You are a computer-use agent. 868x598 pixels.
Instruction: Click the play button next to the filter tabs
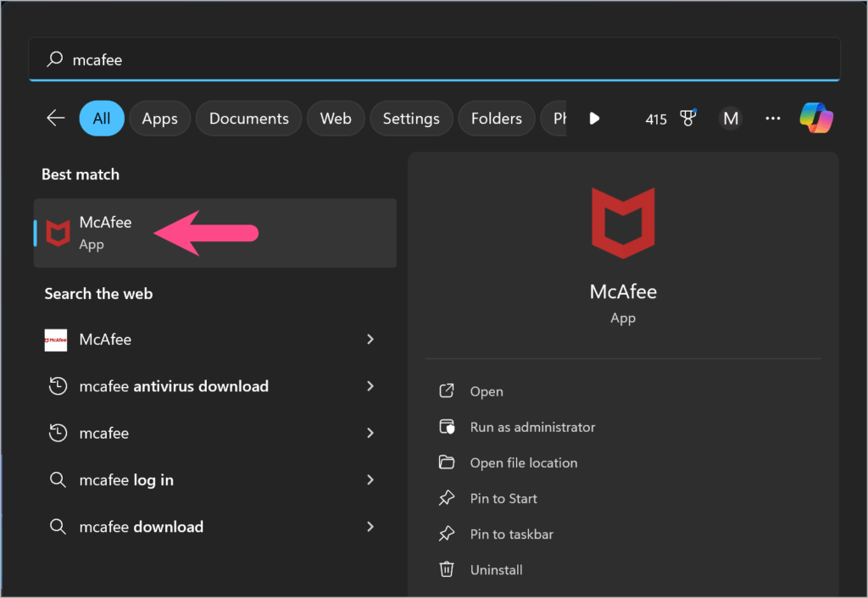(594, 119)
